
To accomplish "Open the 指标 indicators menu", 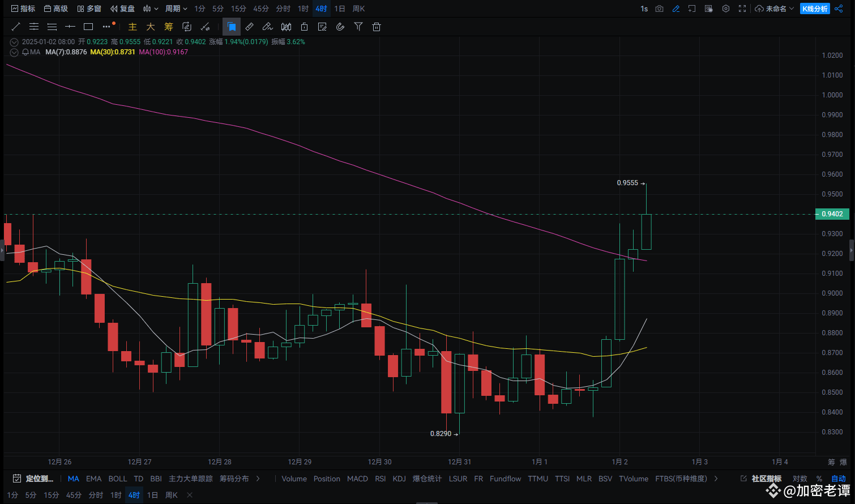I will click(23, 8).
